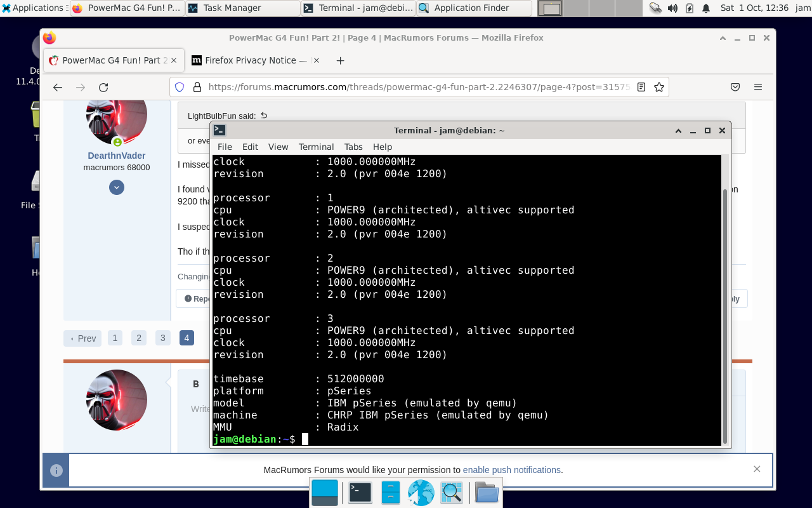This screenshot has height=508, width=812.
Task: Open the Terminal File menu
Action: tap(225, 147)
